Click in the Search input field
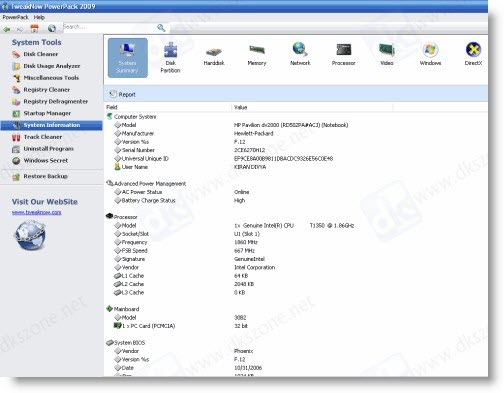This screenshot has width=504, height=393. (x=108, y=27)
